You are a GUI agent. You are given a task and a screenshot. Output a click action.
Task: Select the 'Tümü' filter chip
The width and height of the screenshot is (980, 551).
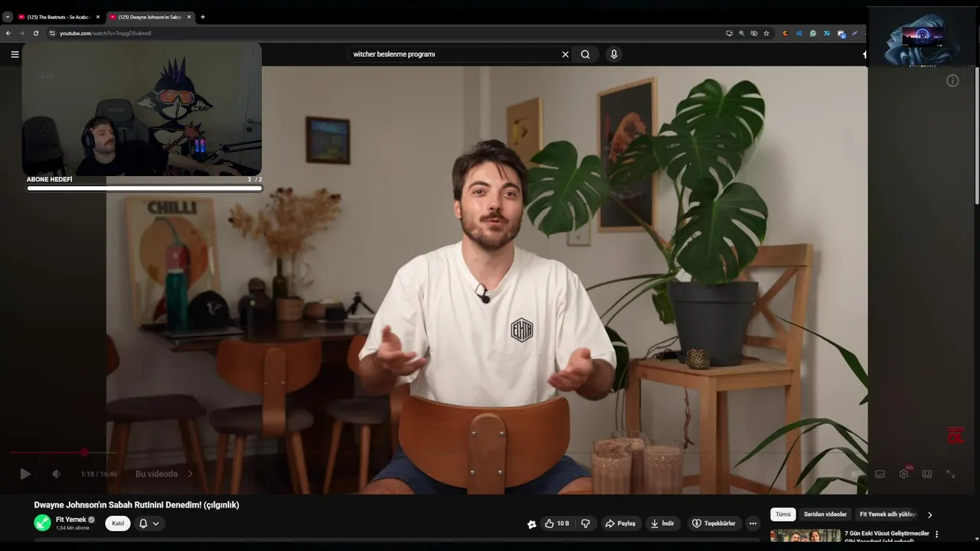[x=783, y=514]
